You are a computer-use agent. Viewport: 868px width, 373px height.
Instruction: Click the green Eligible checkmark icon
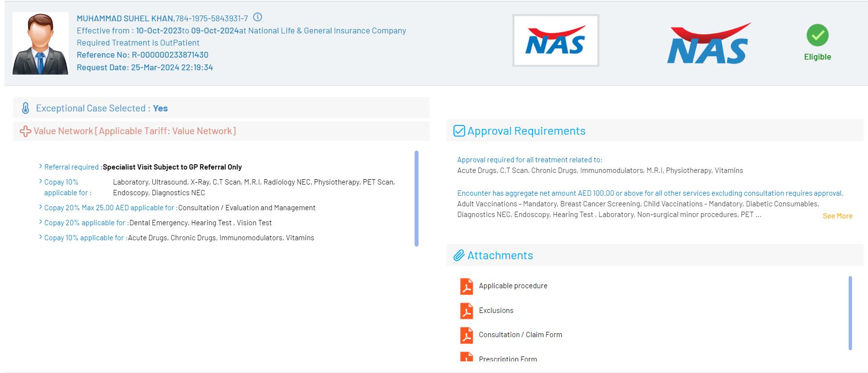tap(817, 35)
